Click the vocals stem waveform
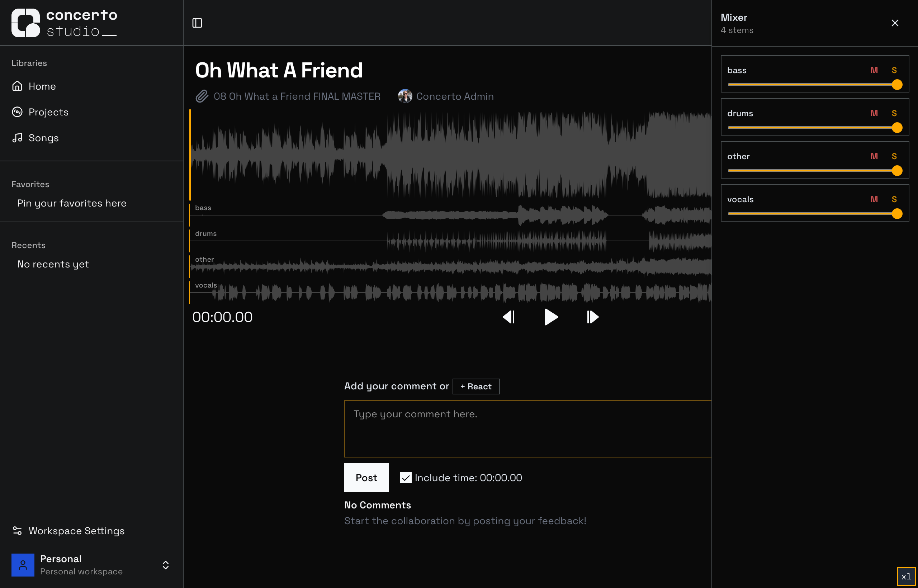The image size is (918, 588). pos(451,293)
